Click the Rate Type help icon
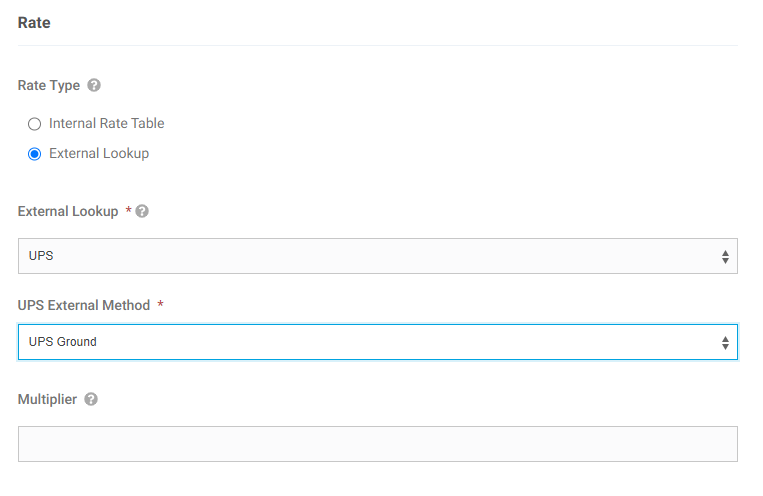 tap(94, 85)
